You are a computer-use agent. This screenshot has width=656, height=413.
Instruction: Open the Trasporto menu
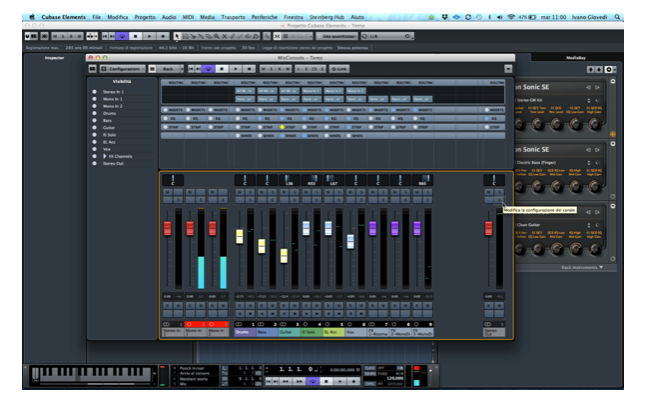[x=233, y=17]
